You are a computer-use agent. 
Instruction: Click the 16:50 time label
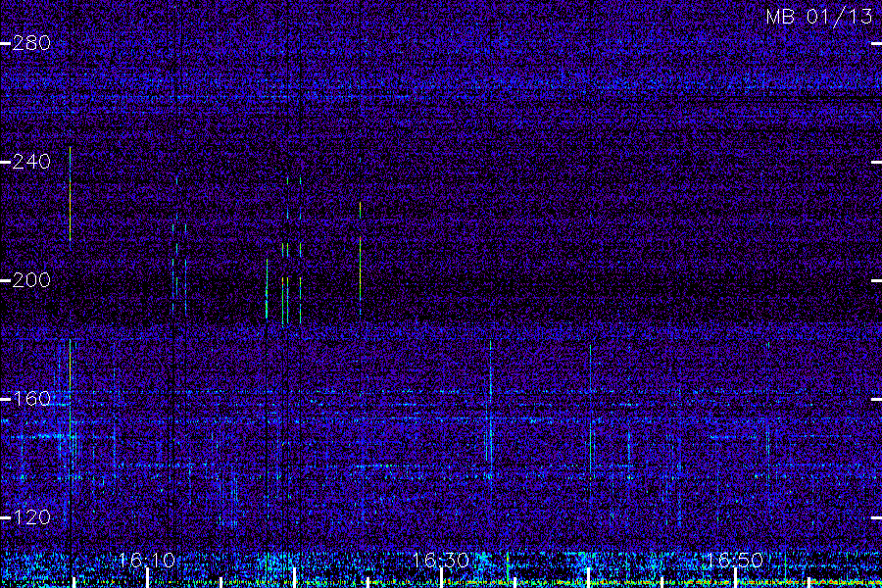[x=734, y=560]
